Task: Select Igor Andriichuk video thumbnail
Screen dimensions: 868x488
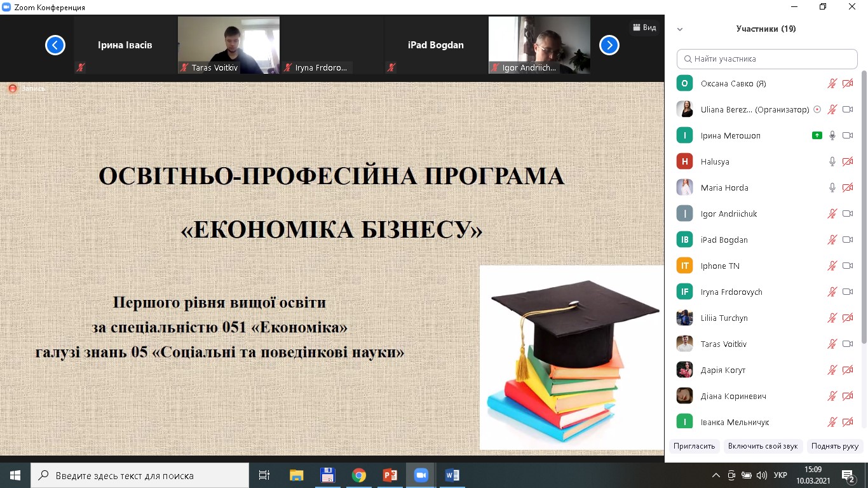Action: click(x=539, y=45)
